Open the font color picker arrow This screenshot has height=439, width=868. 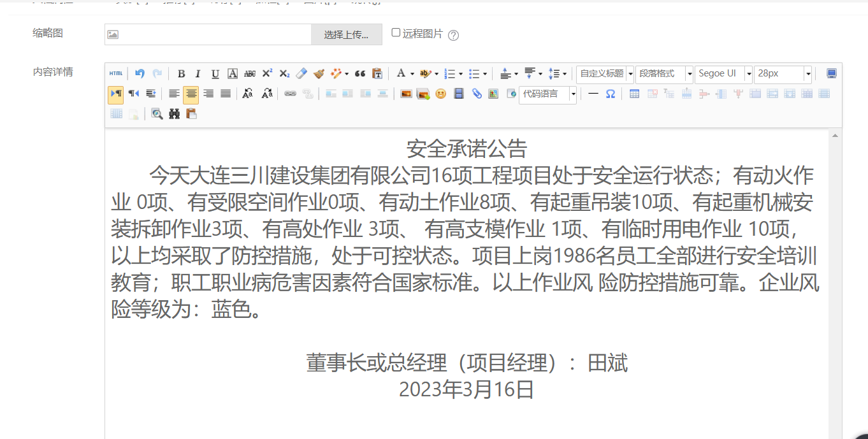(x=412, y=74)
